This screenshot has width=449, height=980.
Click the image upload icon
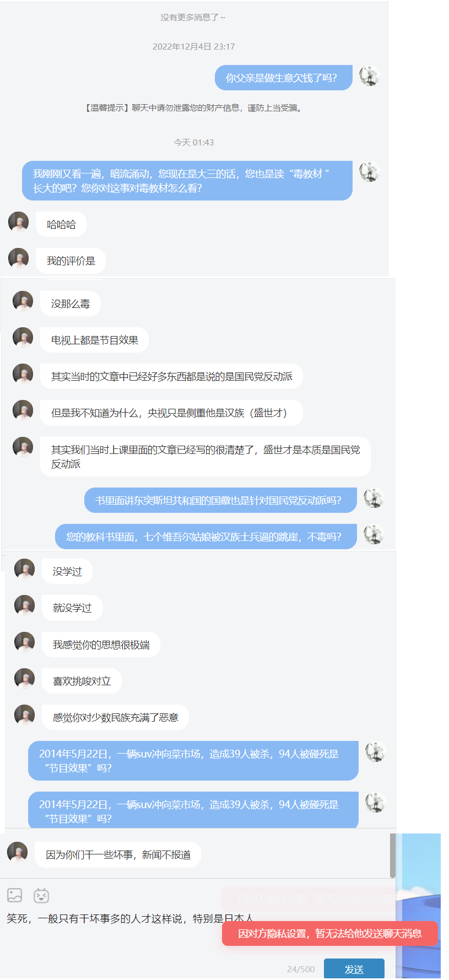tap(15, 895)
